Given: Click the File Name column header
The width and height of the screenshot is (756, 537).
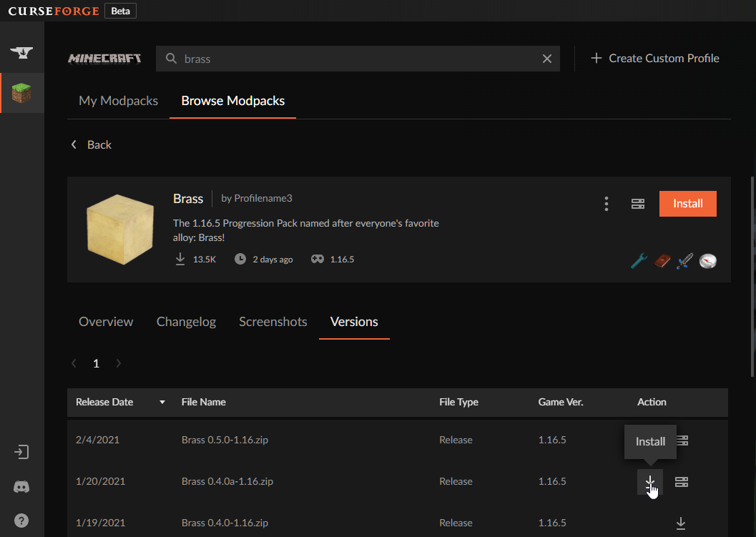Looking at the screenshot, I should 203,402.
